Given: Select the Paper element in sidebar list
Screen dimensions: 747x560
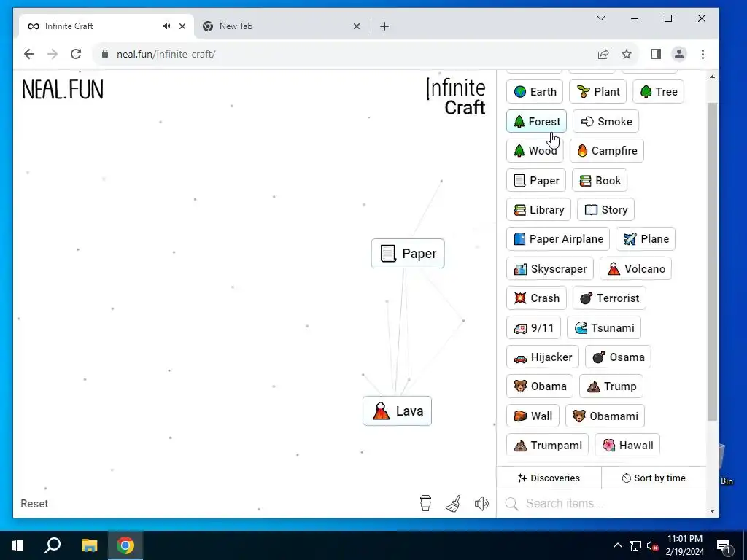Looking at the screenshot, I should [536, 181].
